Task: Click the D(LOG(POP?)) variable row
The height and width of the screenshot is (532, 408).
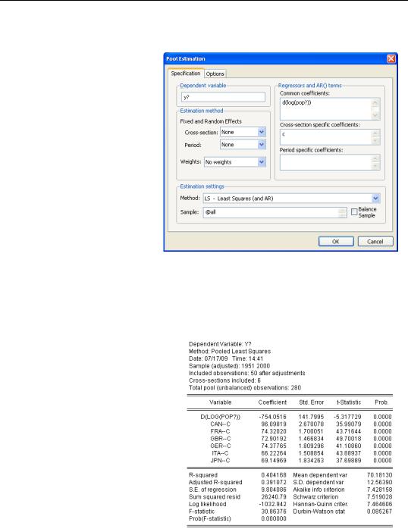Action: pos(290,417)
